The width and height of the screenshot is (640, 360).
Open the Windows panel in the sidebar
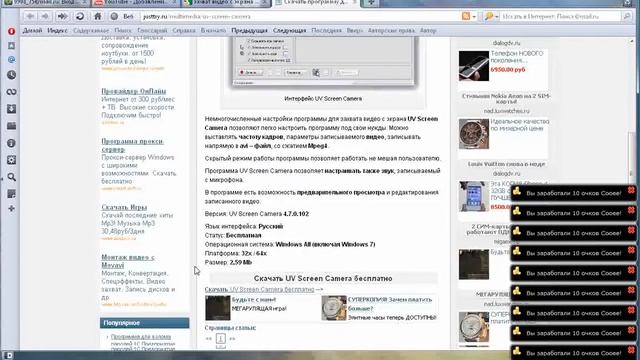click(x=11, y=126)
